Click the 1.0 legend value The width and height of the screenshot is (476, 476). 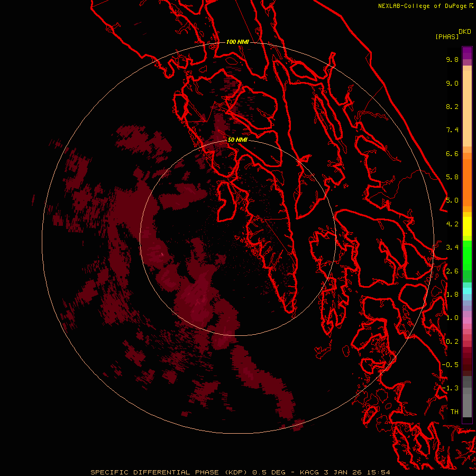(x=452, y=318)
